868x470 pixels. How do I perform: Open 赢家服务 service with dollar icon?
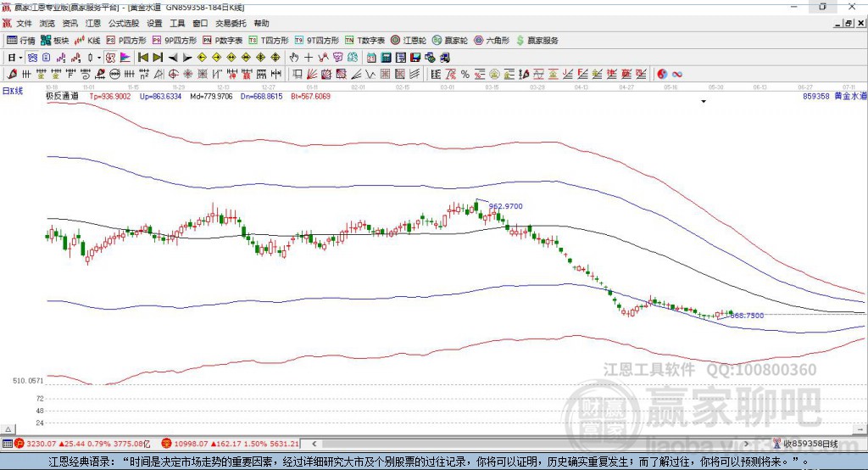point(537,41)
